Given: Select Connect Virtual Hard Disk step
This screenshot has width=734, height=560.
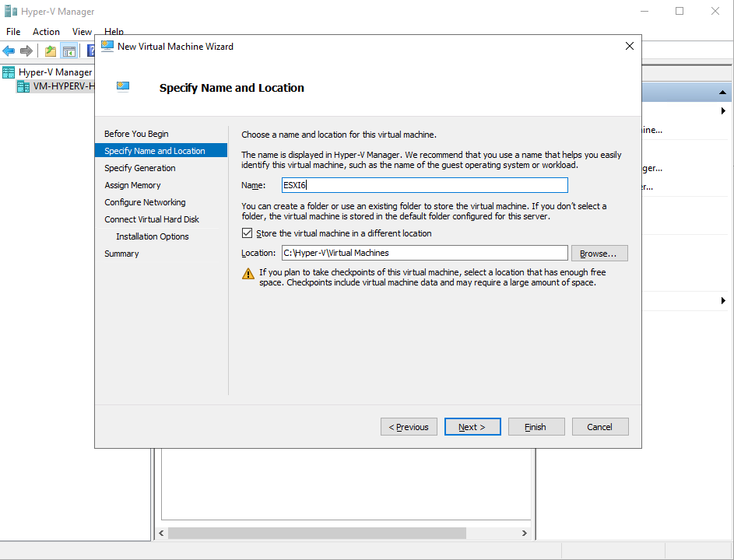Looking at the screenshot, I should pos(152,219).
